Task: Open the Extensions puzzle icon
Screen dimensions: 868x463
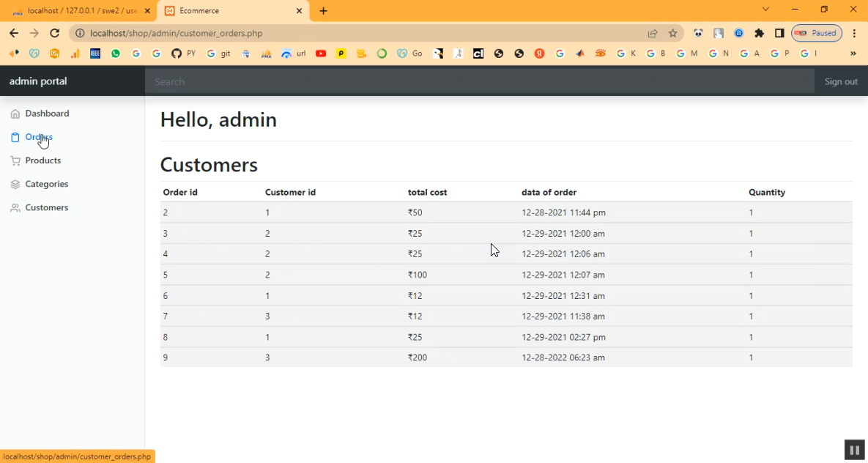Action: click(759, 33)
